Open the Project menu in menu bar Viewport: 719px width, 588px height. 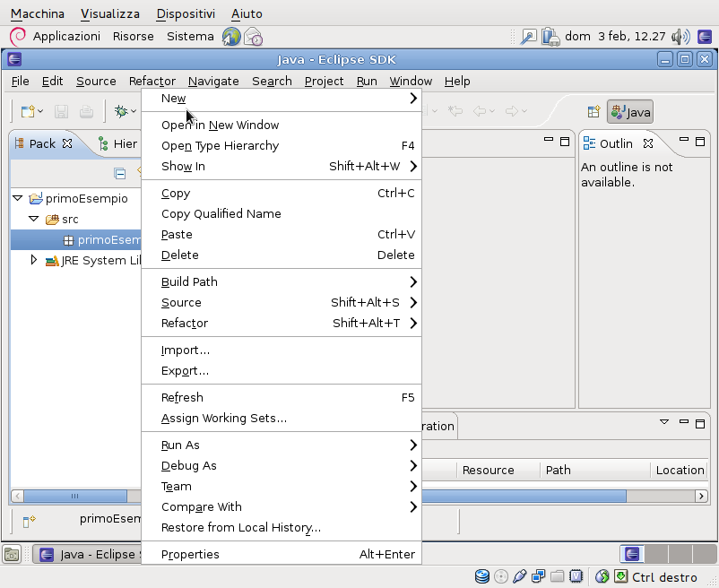tap(324, 82)
